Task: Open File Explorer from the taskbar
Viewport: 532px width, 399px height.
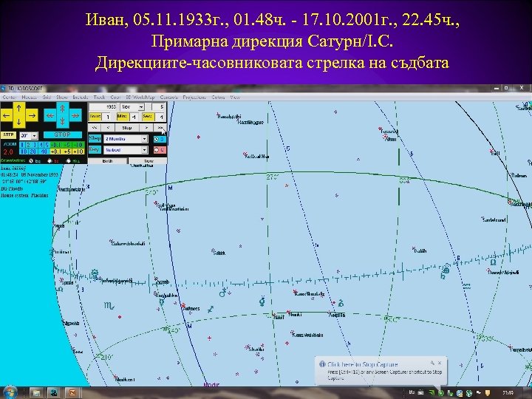Action: click(35, 393)
